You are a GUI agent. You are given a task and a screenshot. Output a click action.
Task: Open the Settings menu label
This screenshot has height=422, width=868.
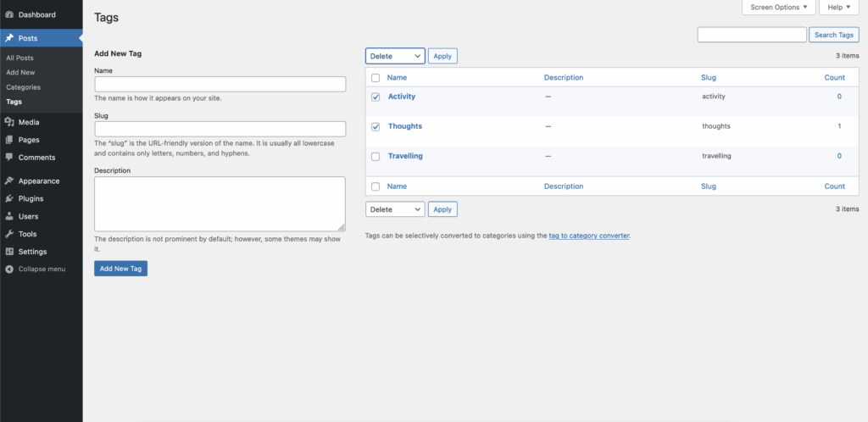coord(33,252)
